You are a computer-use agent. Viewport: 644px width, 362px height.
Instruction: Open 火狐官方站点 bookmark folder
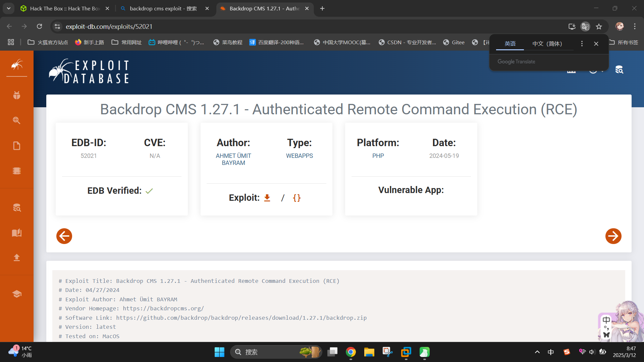tap(48, 42)
